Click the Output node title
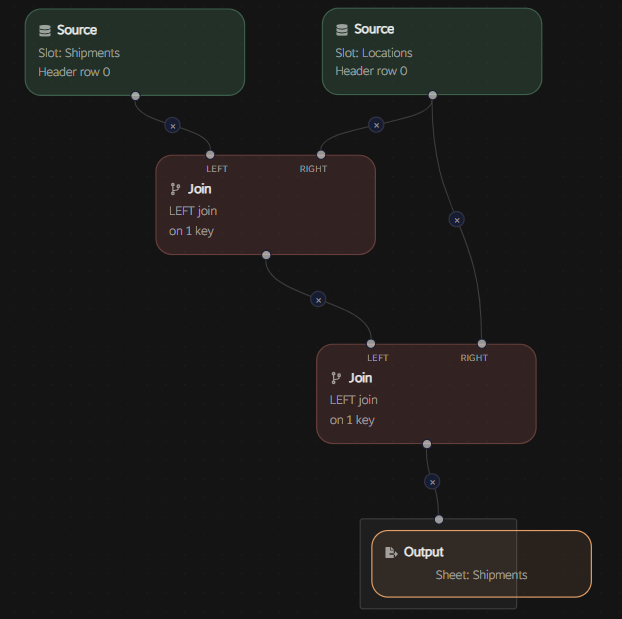The height and width of the screenshot is (619, 622). (423, 552)
